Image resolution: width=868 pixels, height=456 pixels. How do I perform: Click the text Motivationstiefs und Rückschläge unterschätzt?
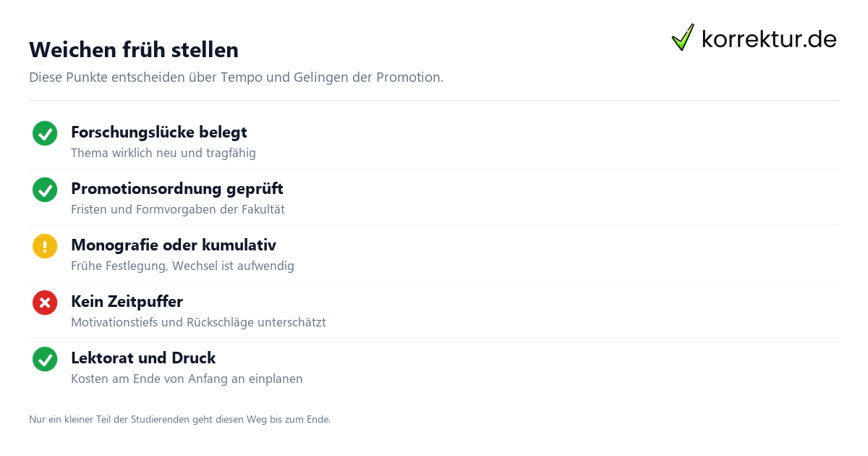[198, 323]
